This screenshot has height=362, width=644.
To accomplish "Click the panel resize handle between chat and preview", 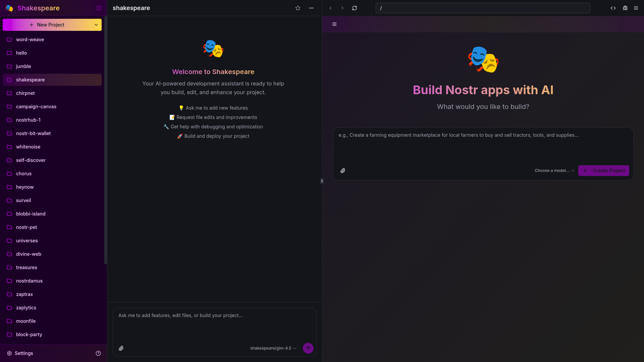I will pyautogui.click(x=322, y=181).
